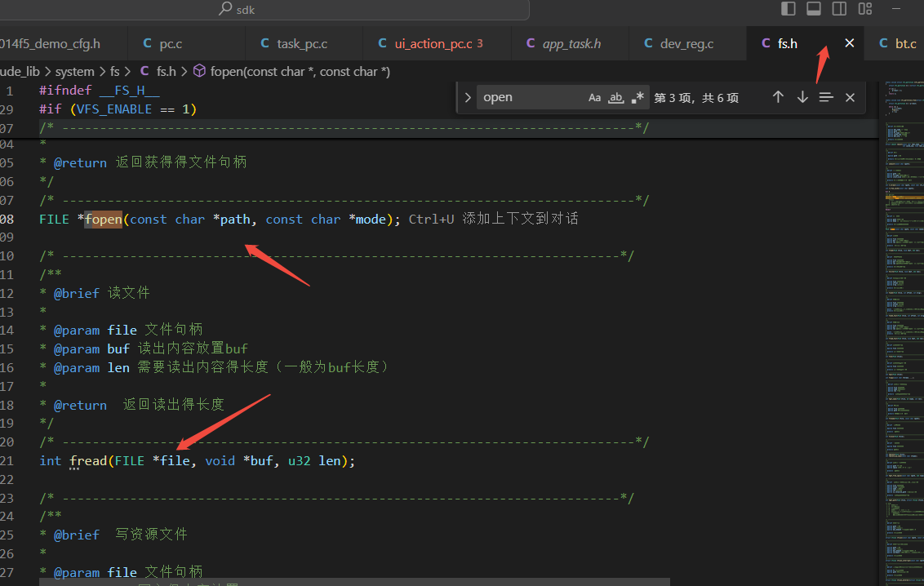Click the C file icon in fs.h breadcrumb
The image size is (924, 586).
tap(144, 71)
